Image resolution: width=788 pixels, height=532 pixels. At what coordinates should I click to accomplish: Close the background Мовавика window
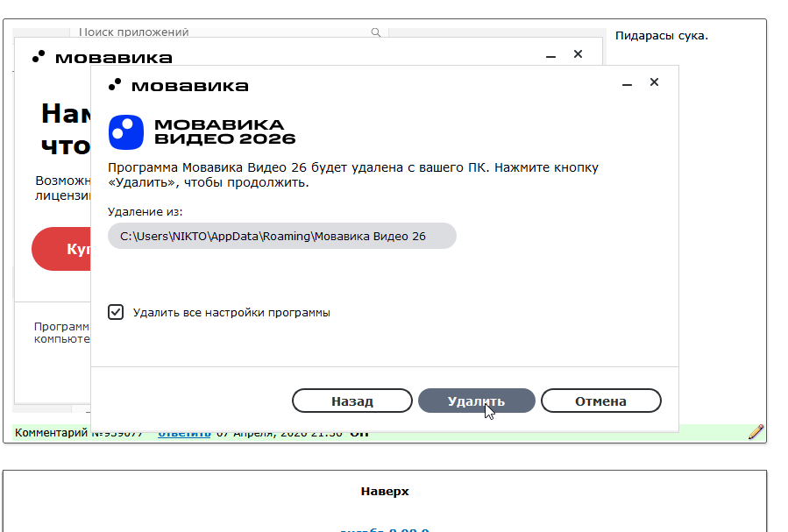[578, 54]
